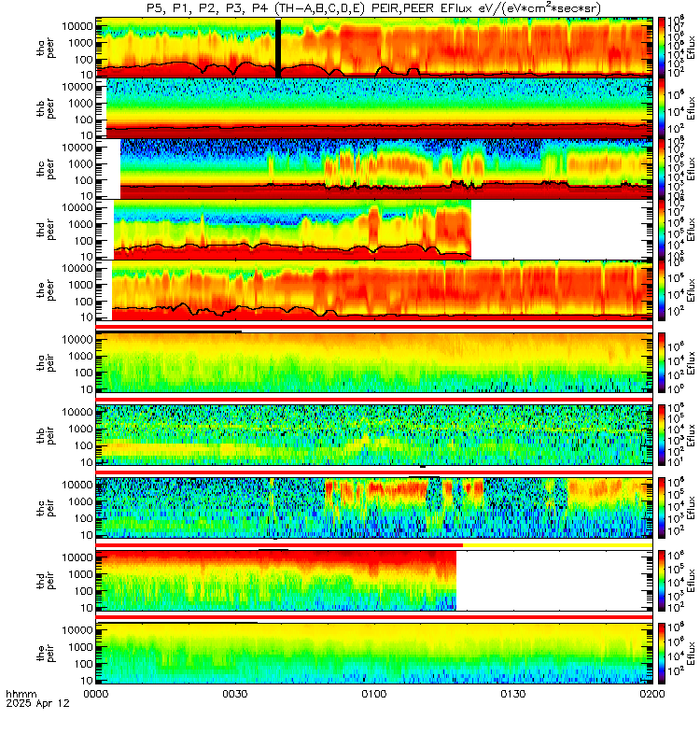700x747 pixels.
Task: Select the "hhmm" axis unit label
Action: [x=21, y=694]
